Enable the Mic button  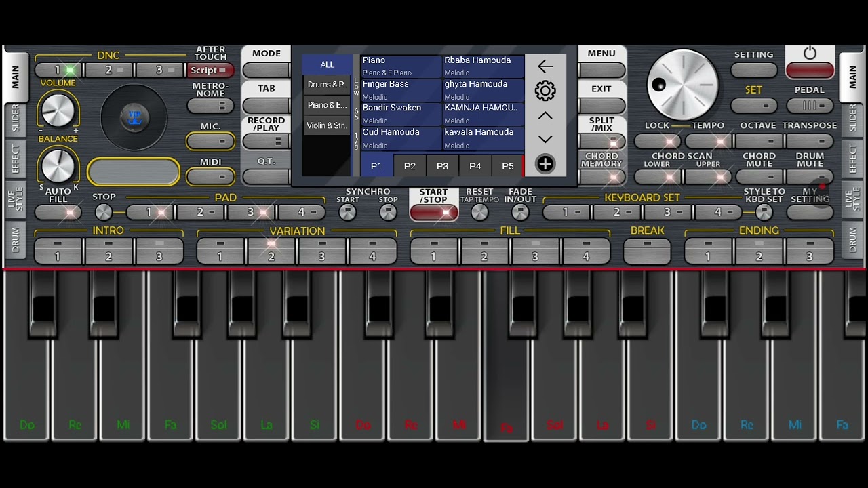[210, 141]
